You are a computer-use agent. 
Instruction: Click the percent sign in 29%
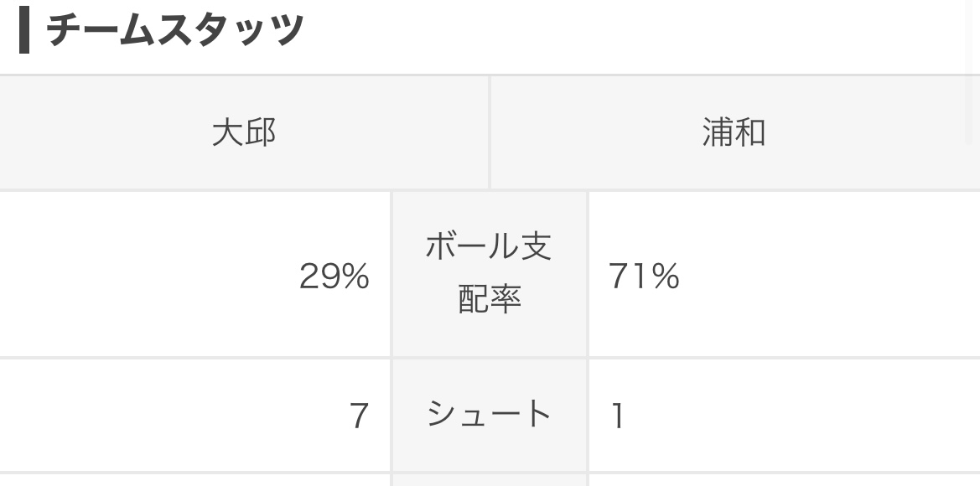(x=354, y=276)
